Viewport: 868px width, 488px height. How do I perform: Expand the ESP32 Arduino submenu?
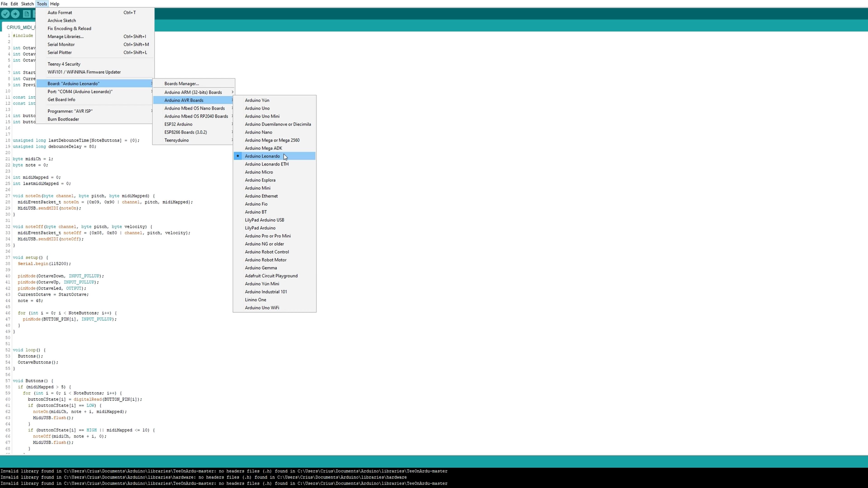pyautogui.click(x=178, y=124)
